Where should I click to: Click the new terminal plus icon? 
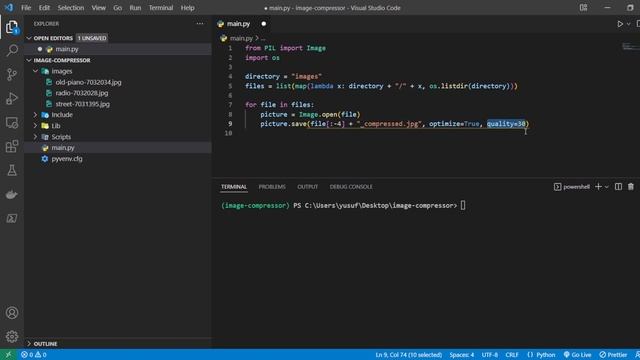point(598,187)
